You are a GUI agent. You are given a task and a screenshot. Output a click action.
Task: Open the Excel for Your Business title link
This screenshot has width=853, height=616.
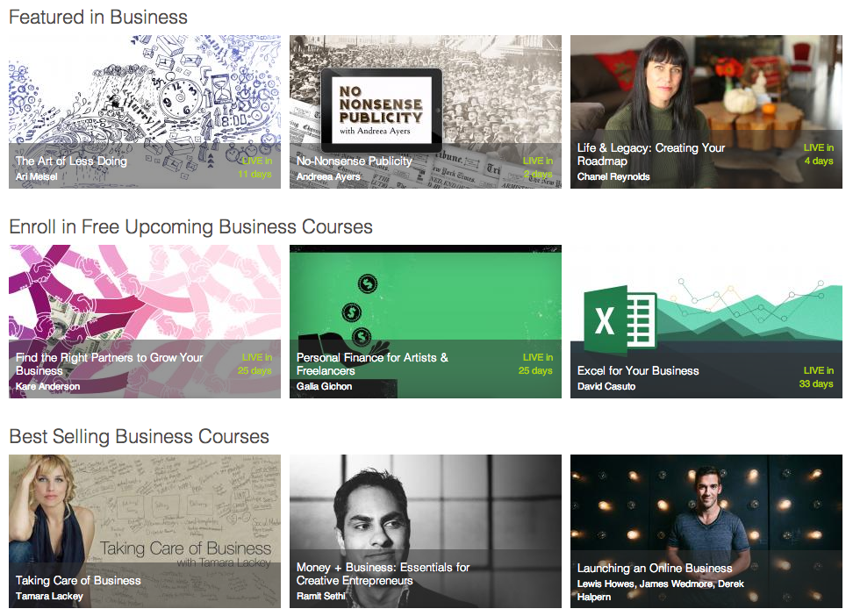pyautogui.click(x=638, y=371)
